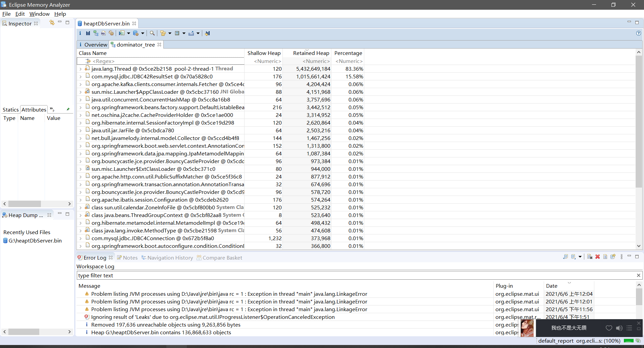Image resolution: width=644 pixels, height=348 pixels.
Task: Compare to another heap dump icon
Action: (x=208, y=33)
